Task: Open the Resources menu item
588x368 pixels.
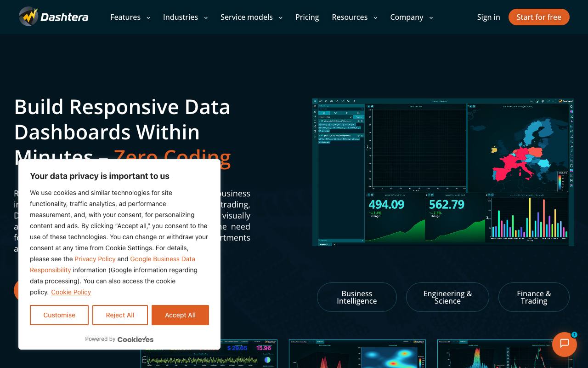Action: coord(350,17)
